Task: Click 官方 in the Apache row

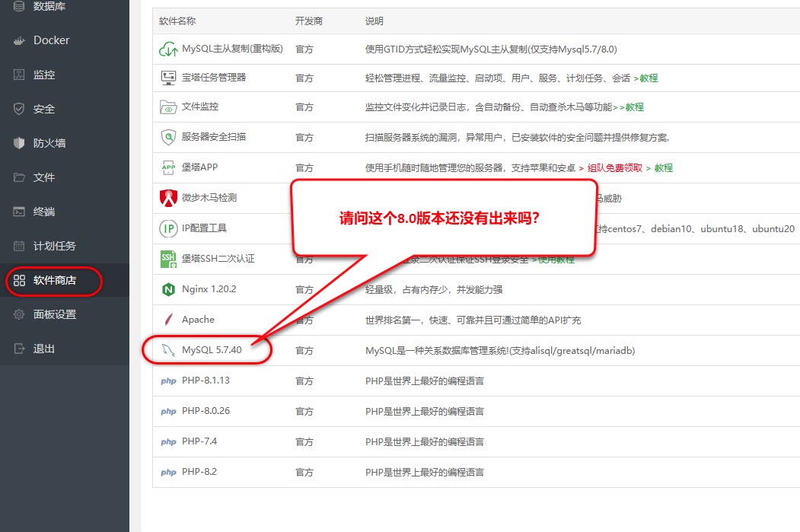Action: click(x=304, y=320)
